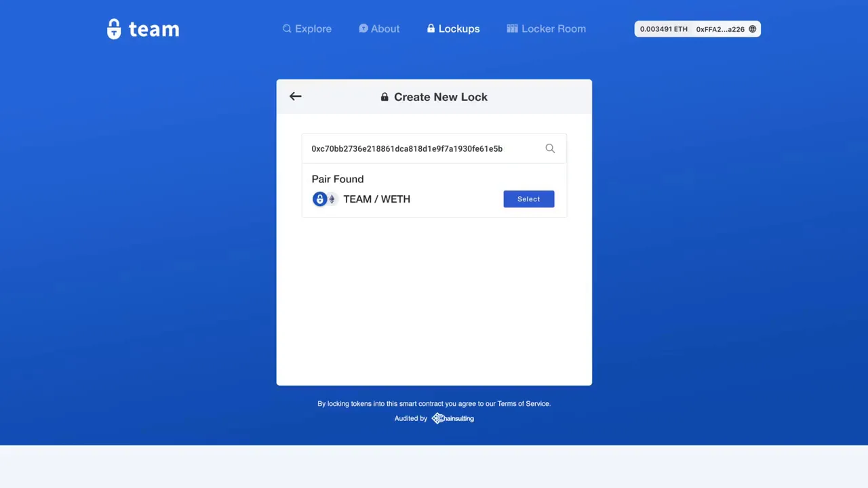Open the Terms of Service link
Image resolution: width=868 pixels, height=488 pixels.
pos(523,403)
